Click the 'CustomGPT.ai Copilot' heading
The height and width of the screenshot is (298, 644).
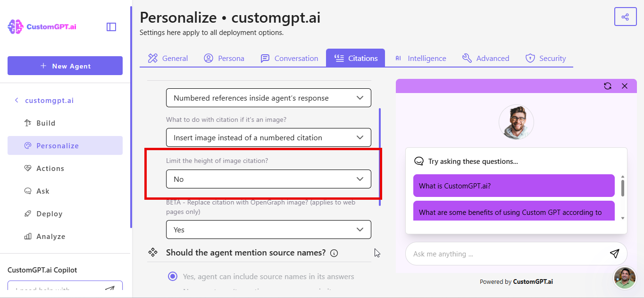(x=42, y=270)
